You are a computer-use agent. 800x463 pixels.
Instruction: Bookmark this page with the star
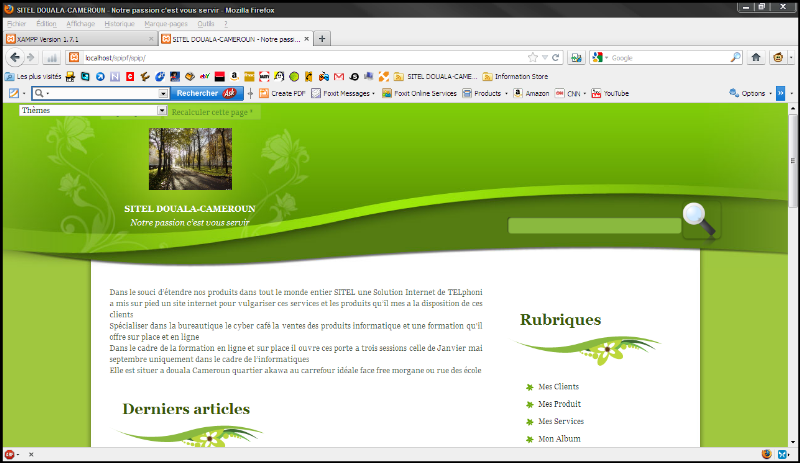pyautogui.click(x=533, y=57)
